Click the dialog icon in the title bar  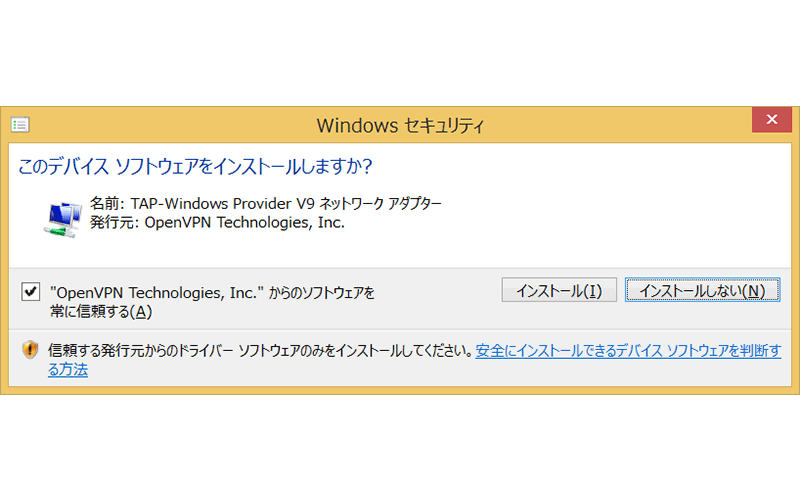(x=20, y=125)
